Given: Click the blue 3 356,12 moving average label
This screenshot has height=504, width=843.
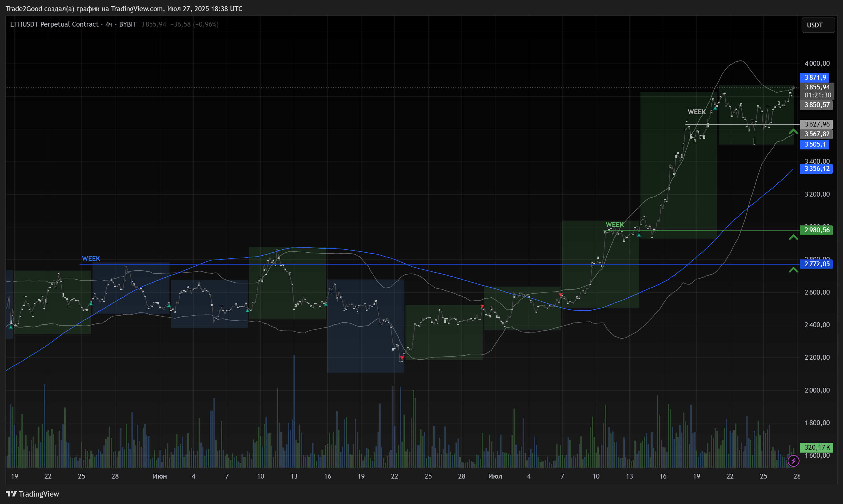Looking at the screenshot, I should (816, 169).
